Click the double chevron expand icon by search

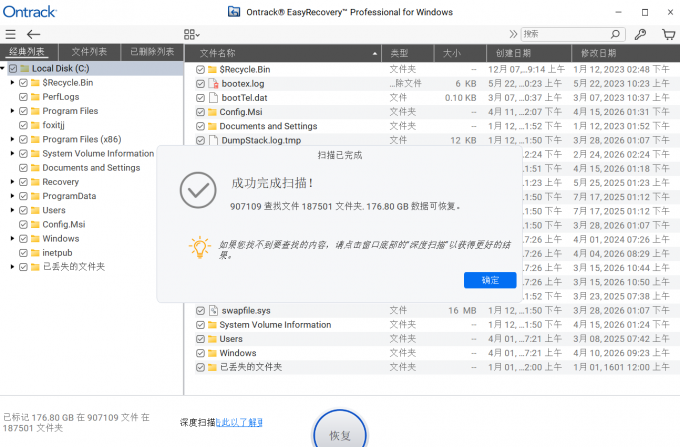click(x=513, y=34)
